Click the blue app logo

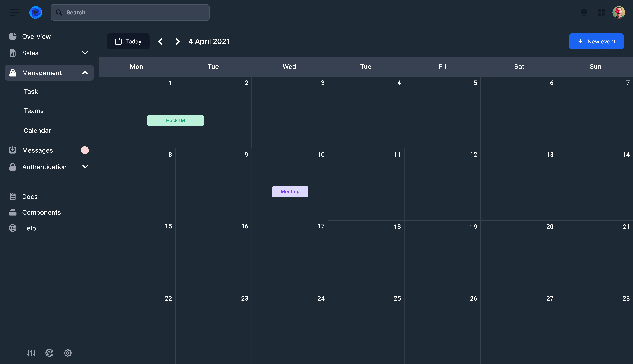point(36,12)
